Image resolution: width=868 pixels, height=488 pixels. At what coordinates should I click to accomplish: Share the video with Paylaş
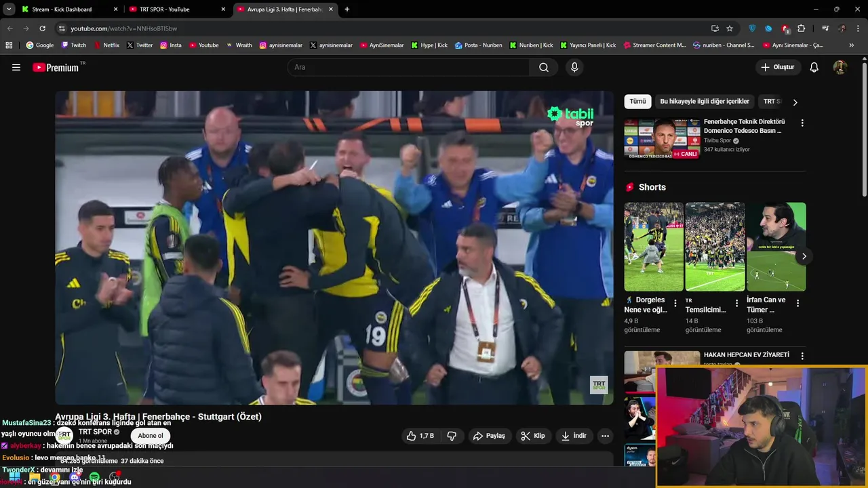click(490, 436)
